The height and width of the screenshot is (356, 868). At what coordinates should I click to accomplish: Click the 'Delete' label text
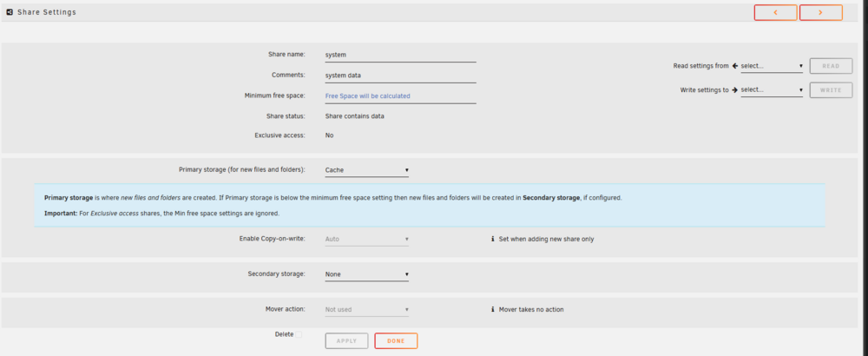[284, 334]
